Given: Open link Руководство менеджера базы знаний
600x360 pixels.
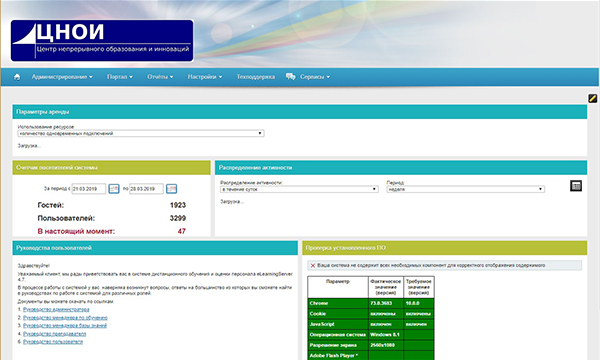Looking at the screenshot, I should [x=65, y=326].
